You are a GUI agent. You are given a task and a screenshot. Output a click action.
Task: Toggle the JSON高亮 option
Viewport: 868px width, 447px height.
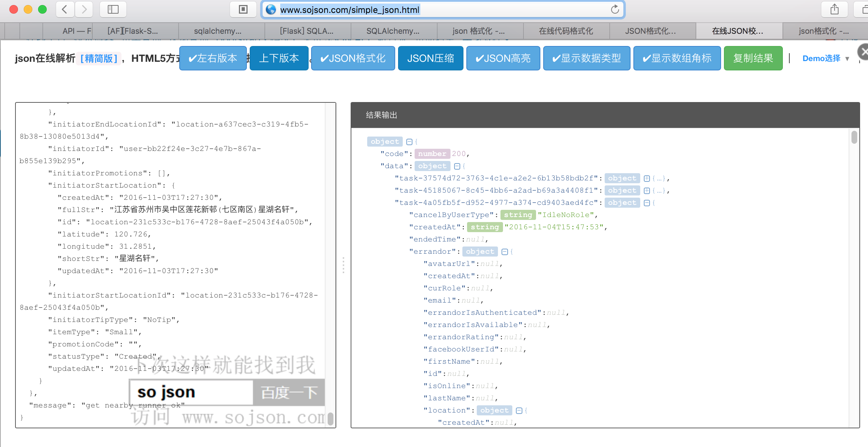coord(503,58)
